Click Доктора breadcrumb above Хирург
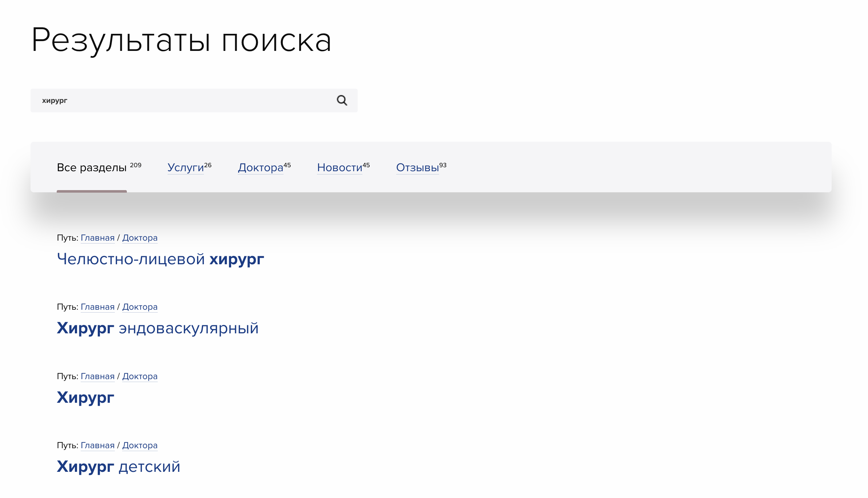This screenshot has width=868, height=498. pos(140,376)
